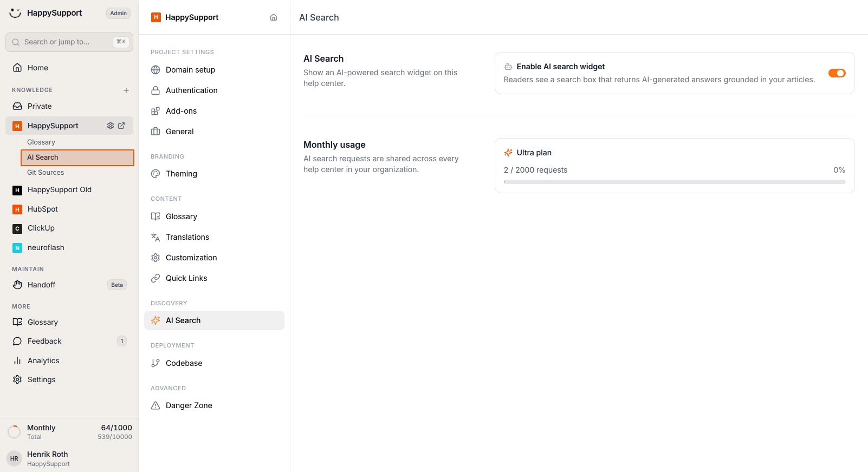This screenshot has width=868, height=472.
Task: Click the Feedback count badge
Action: (x=122, y=341)
